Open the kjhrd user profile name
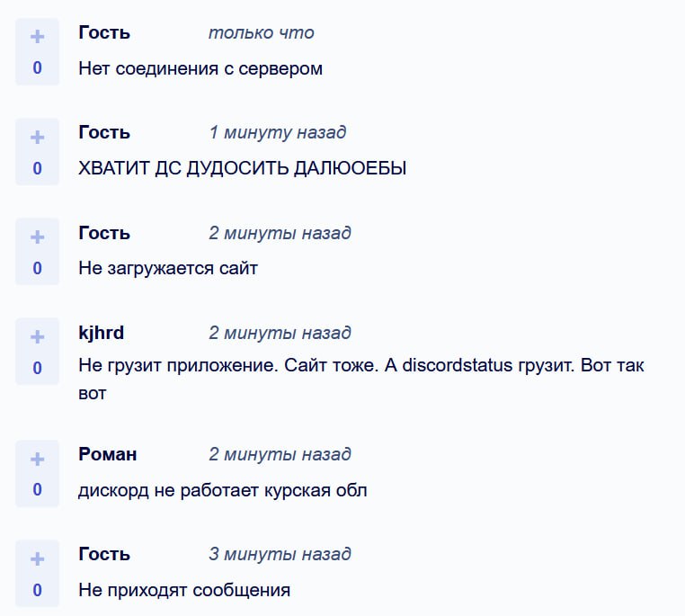Image resolution: width=685 pixels, height=616 pixels. click(102, 333)
